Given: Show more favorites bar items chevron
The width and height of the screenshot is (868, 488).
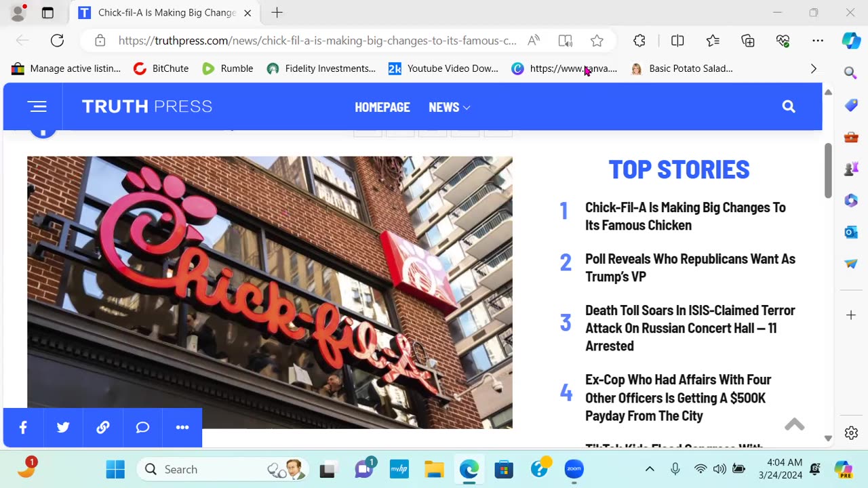Looking at the screenshot, I should point(813,68).
